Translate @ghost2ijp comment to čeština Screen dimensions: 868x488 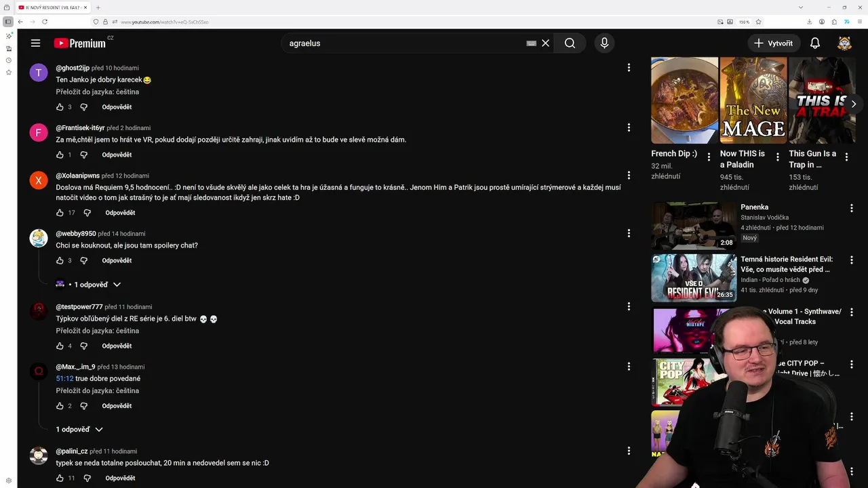coord(98,91)
